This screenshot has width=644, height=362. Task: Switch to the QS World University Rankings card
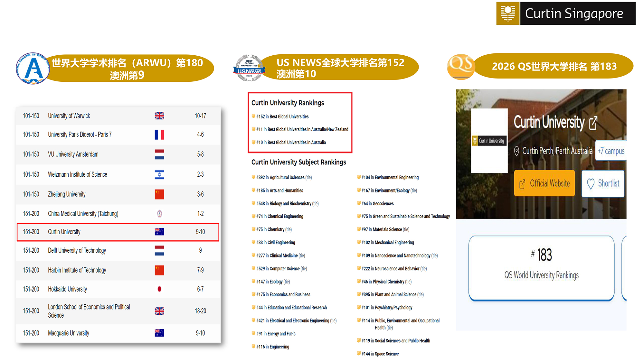point(541,268)
